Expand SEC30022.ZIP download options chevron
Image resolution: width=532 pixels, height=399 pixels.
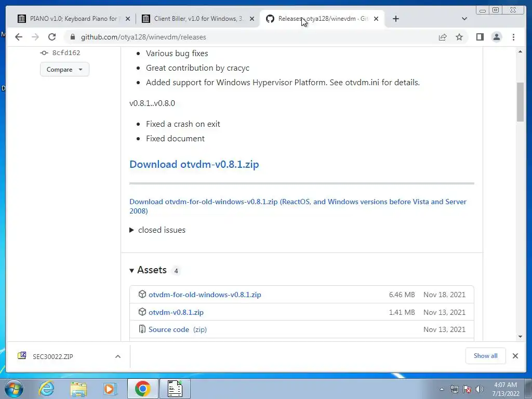[x=118, y=356]
